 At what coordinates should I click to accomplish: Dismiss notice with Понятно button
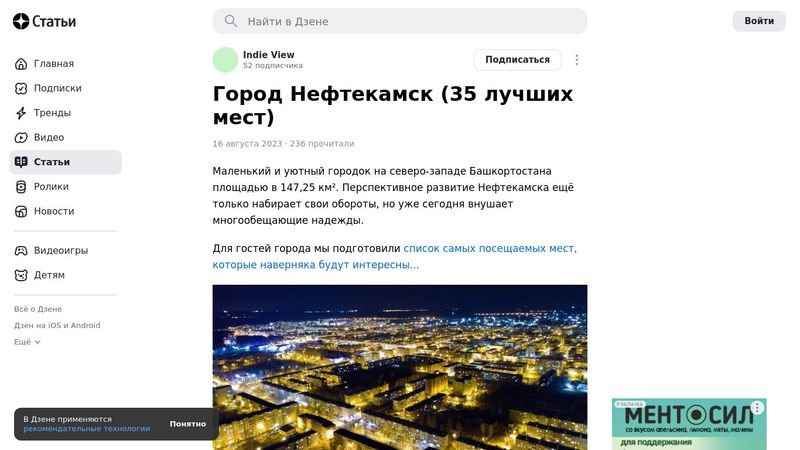[x=188, y=424]
